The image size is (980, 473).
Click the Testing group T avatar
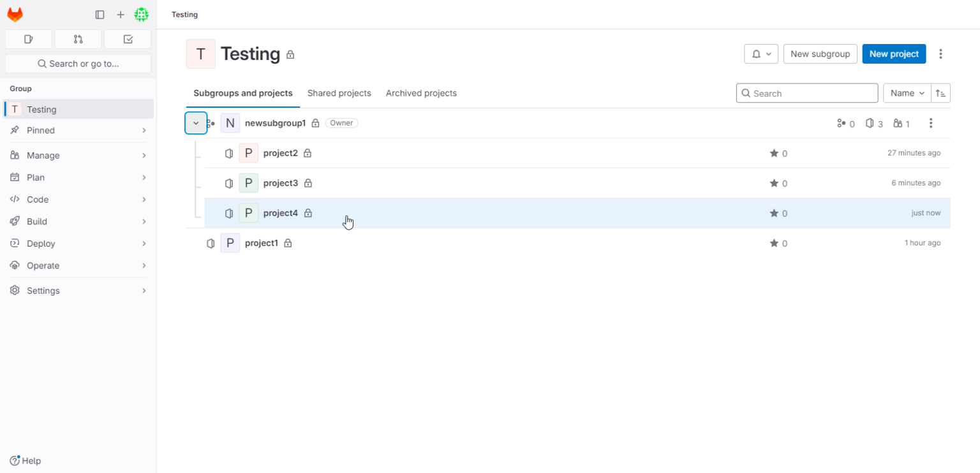200,54
